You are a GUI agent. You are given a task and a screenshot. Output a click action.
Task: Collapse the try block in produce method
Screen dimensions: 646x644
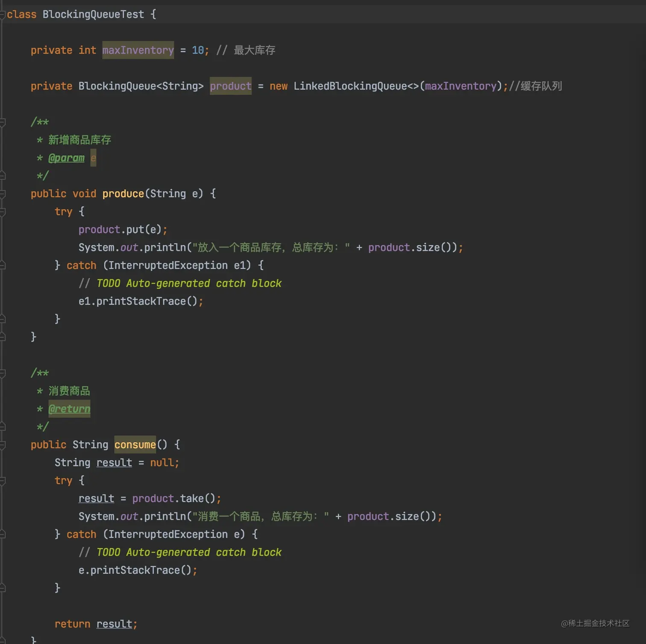[2, 212]
